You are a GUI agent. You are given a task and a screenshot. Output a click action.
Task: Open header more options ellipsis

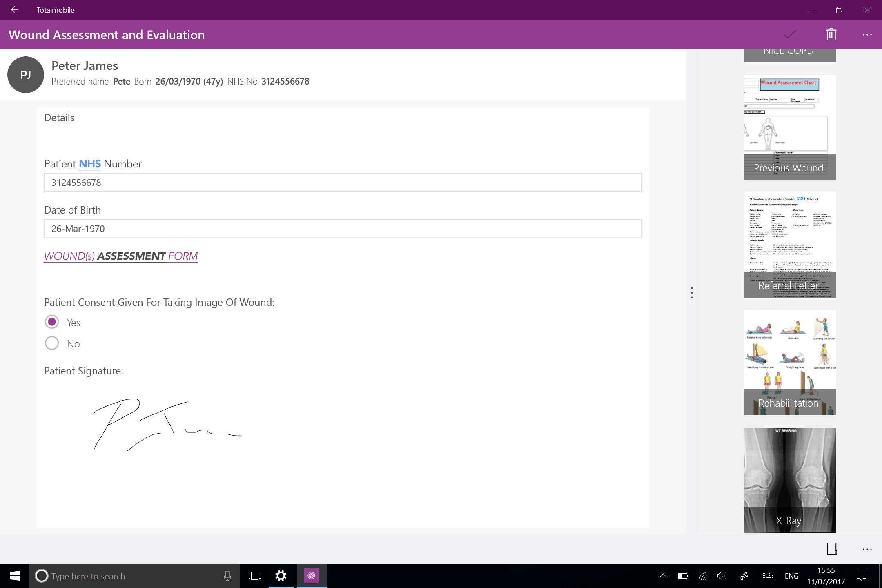click(x=867, y=35)
